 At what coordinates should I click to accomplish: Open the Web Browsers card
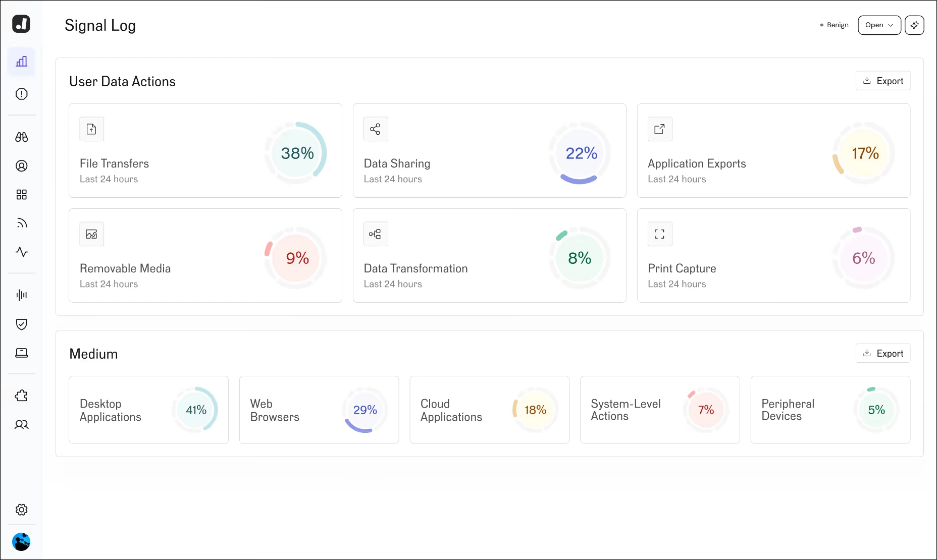(319, 410)
